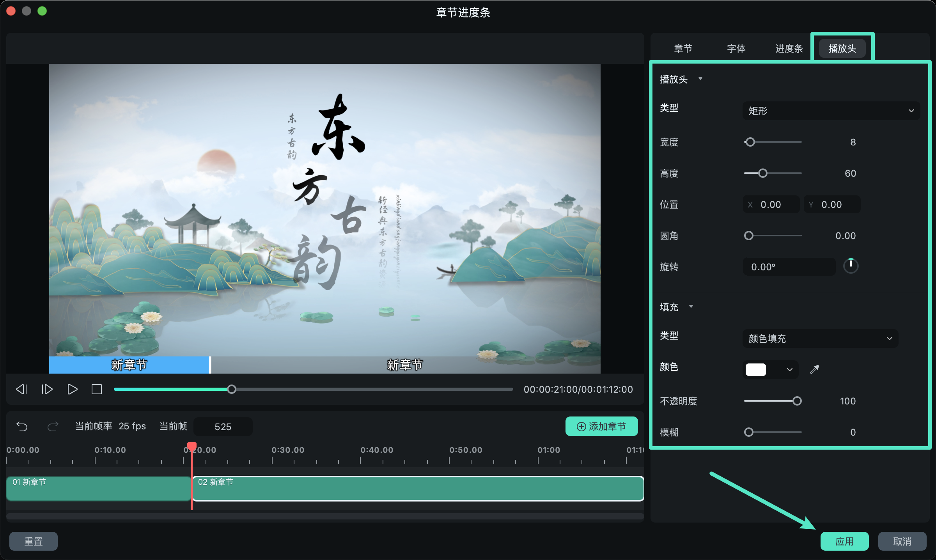Viewport: 936px width, 560px height.
Task: Click the 0:40.00 ruler mark
Action: pyautogui.click(x=377, y=450)
